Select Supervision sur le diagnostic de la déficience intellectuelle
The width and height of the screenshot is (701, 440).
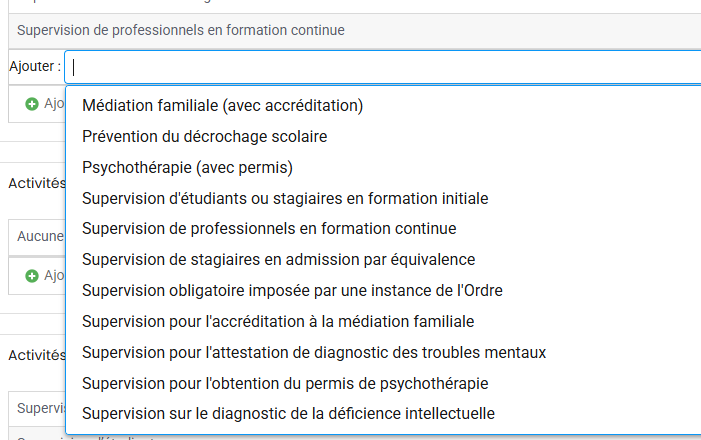(x=288, y=413)
